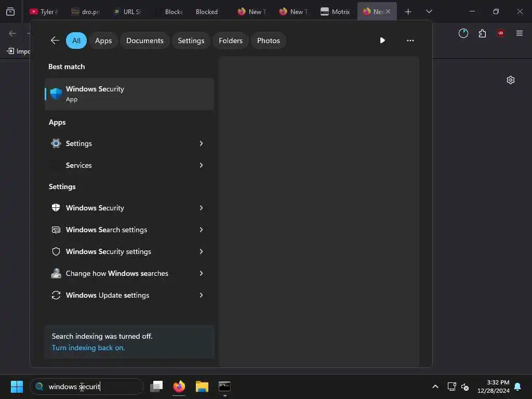This screenshot has width=532, height=399.
Task: Switch to the Photos filter
Action: pos(268,41)
